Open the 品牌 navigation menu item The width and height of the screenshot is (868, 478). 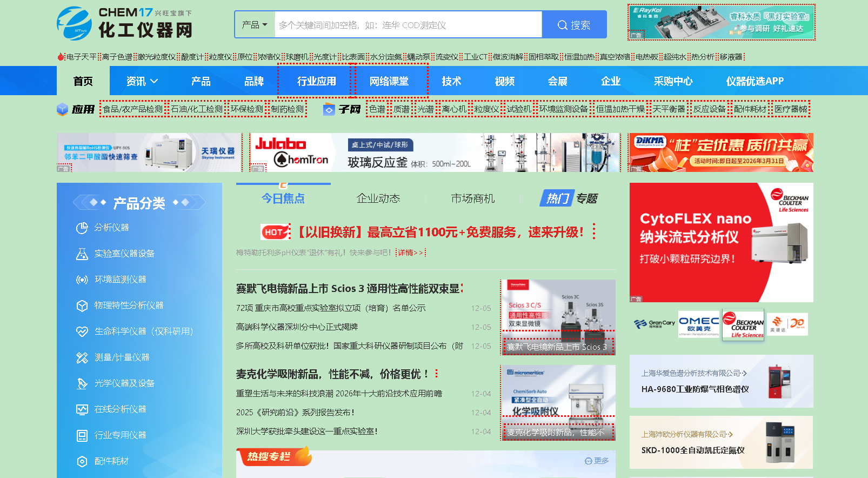254,81
